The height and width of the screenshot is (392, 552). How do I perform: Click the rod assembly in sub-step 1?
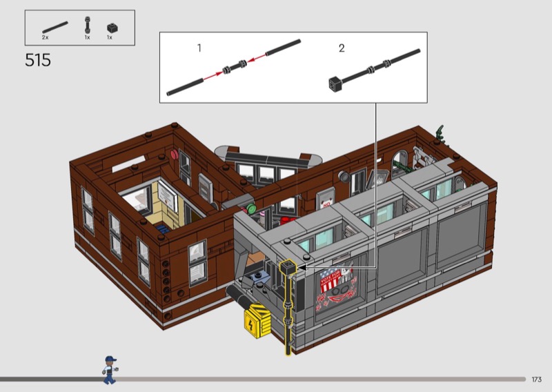tap(234, 68)
